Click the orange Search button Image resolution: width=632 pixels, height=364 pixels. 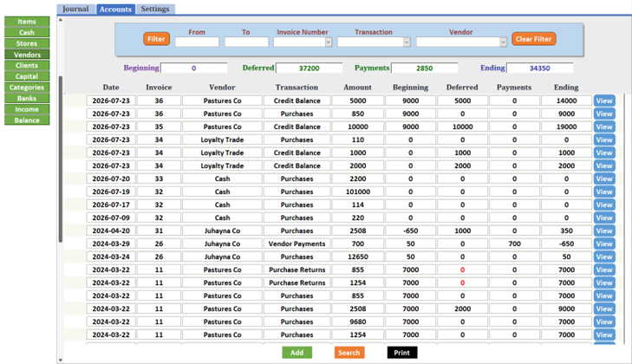pos(349,353)
